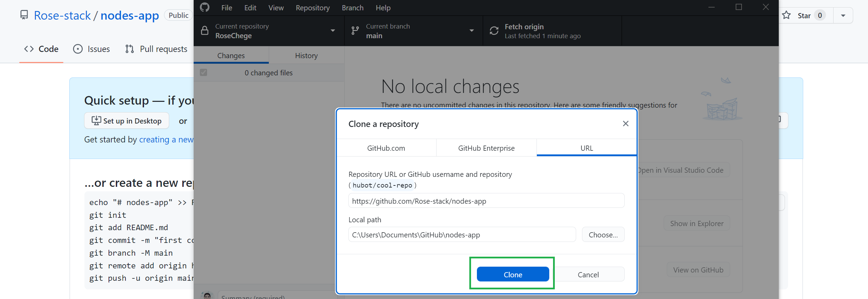Click the Repository URL input field
Screen dimensions: 868x299
point(486,201)
